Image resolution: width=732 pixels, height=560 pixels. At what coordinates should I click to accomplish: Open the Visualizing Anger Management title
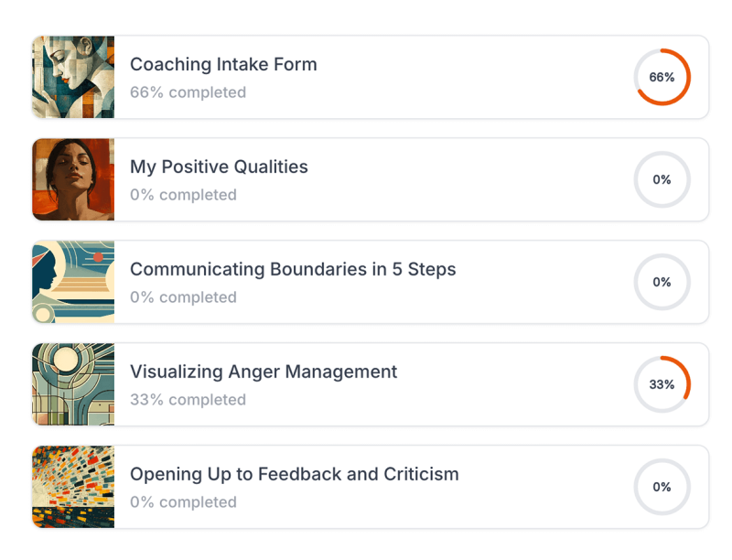click(264, 372)
